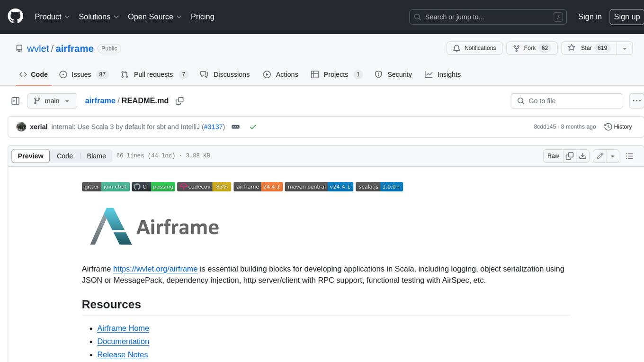Click the Sign in link
Screen dimensions: 644x362
[x=590, y=17]
